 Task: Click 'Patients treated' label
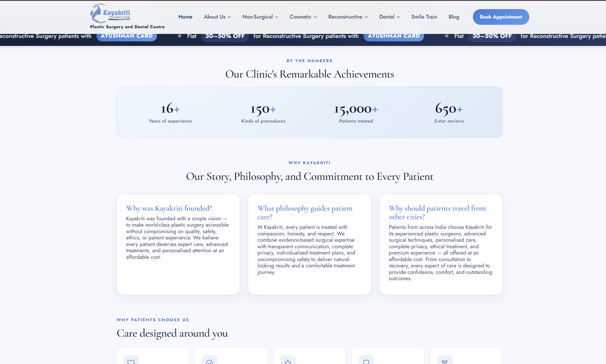point(356,121)
